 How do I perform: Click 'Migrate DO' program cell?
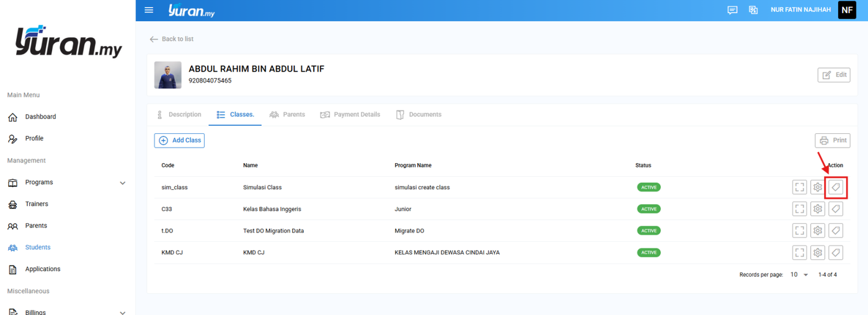pos(409,231)
